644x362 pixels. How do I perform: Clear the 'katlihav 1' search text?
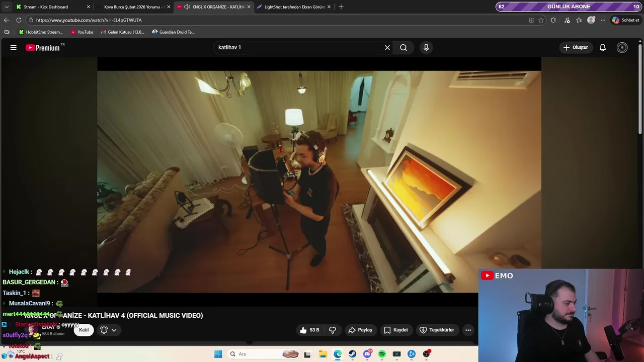point(387,47)
